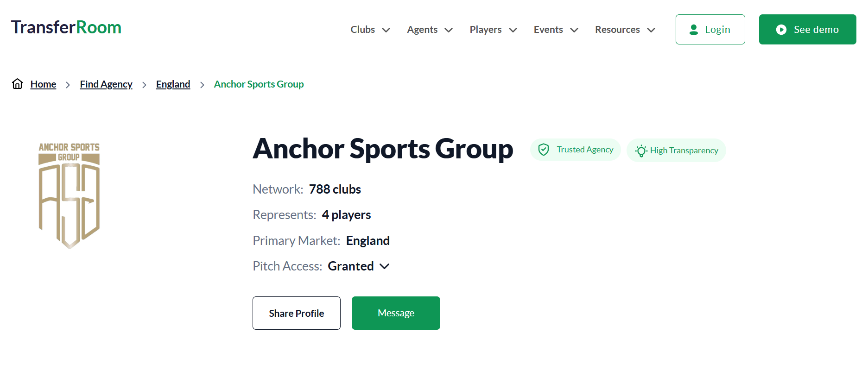This screenshot has width=868, height=377.
Task: Follow the England breadcrumb link
Action: (x=173, y=84)
